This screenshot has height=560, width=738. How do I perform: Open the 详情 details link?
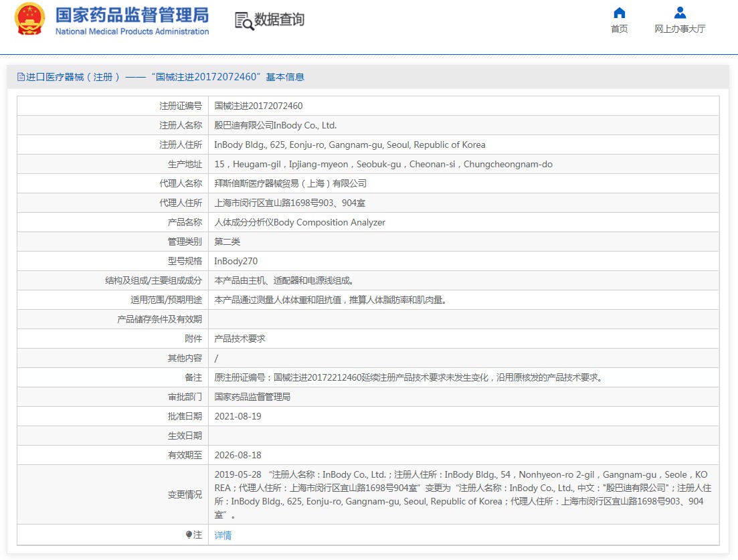tap(223, 535)
